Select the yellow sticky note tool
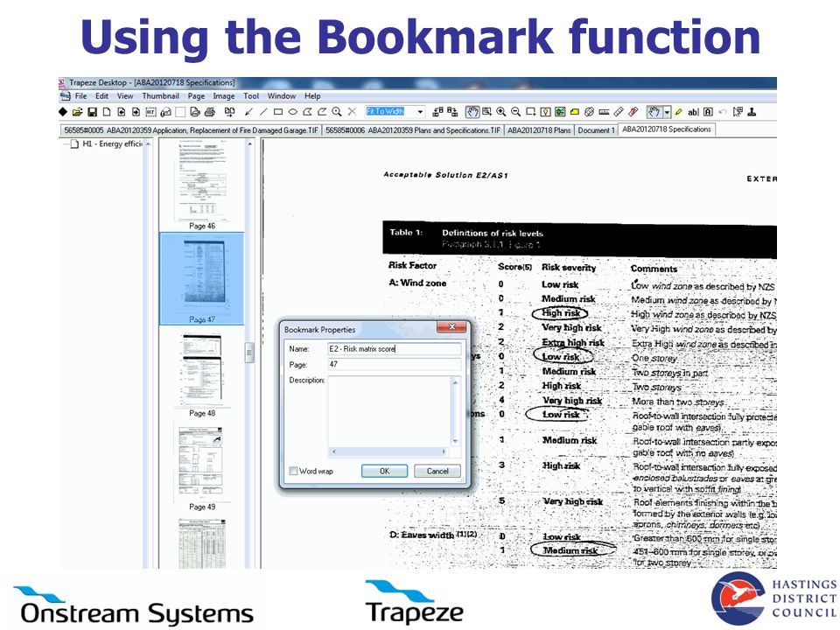The image size is (840, 630). coord(574,112)
